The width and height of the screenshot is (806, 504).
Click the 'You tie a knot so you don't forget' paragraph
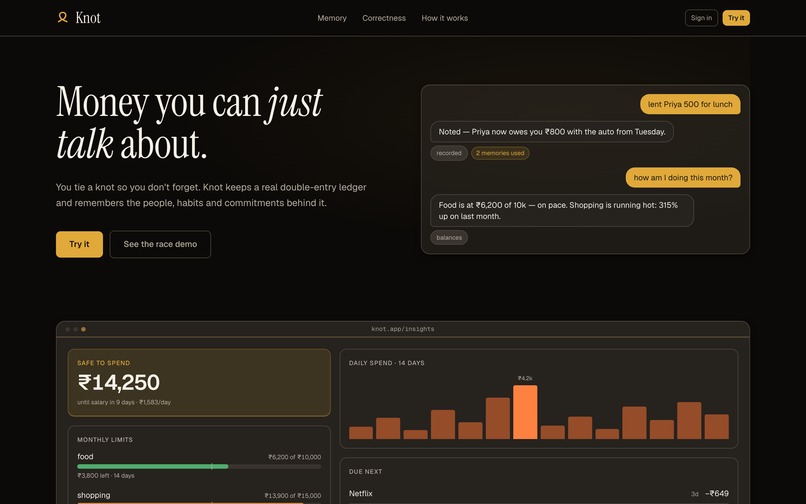coord(211,195)
